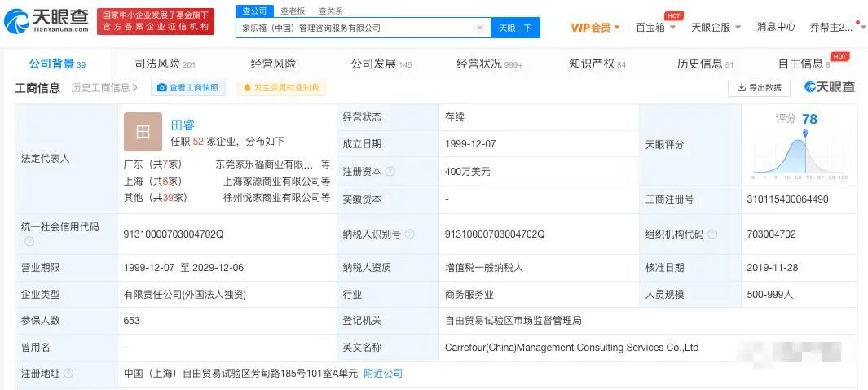Click the 发生变更时通知我 button
868x390 pixels.
coord(282,87)
